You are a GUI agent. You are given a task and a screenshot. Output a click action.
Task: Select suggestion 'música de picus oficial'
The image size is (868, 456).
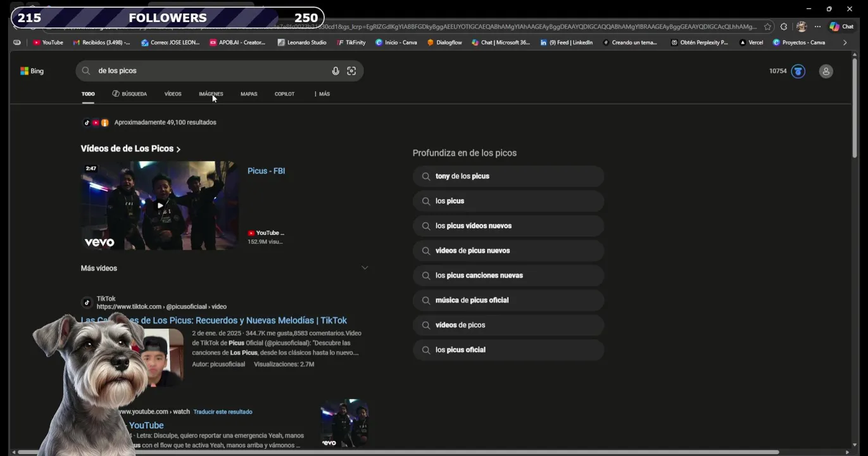(x=508, y=300)
